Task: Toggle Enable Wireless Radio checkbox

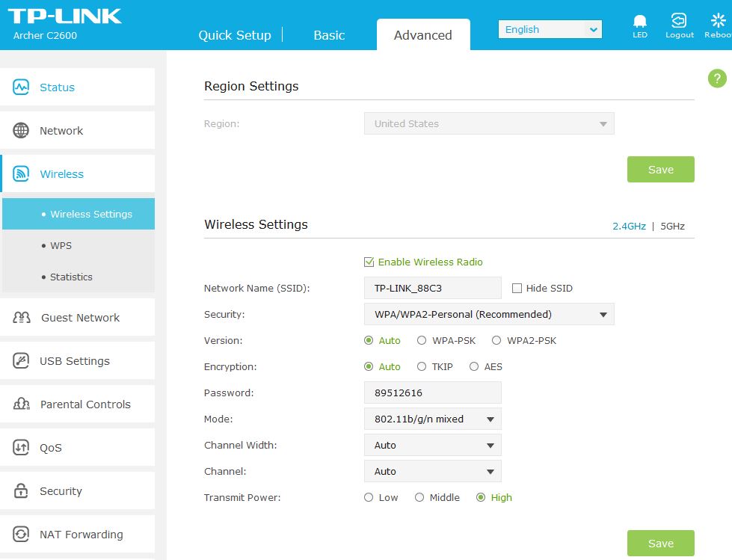Action: [x=369, y=262]
